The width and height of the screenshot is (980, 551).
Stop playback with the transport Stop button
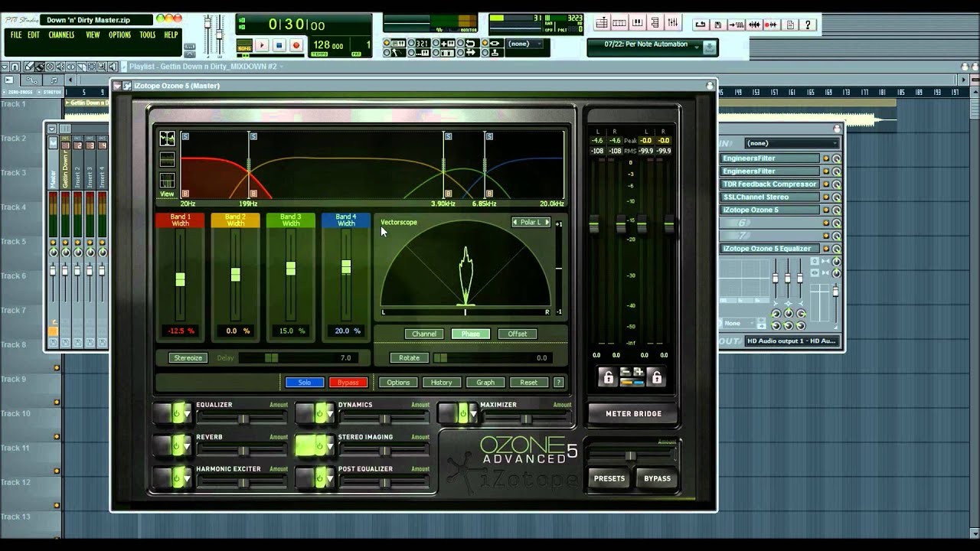coord(279,45)
